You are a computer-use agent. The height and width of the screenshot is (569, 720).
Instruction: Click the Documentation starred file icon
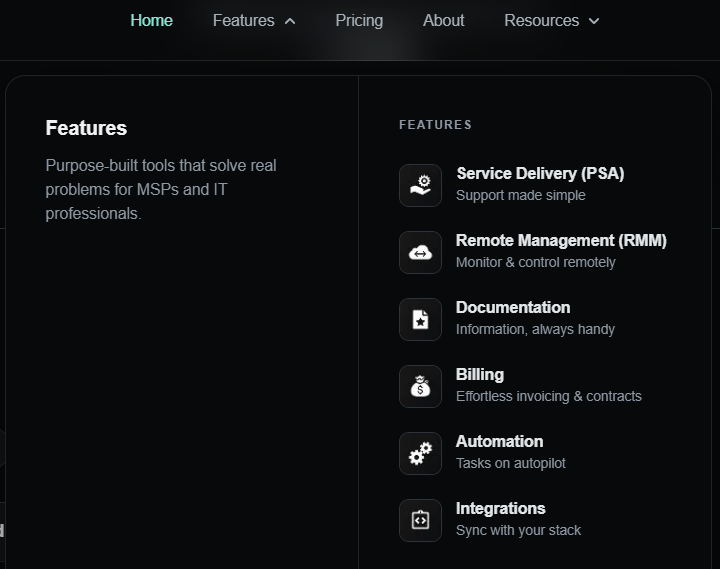[420, 319]
